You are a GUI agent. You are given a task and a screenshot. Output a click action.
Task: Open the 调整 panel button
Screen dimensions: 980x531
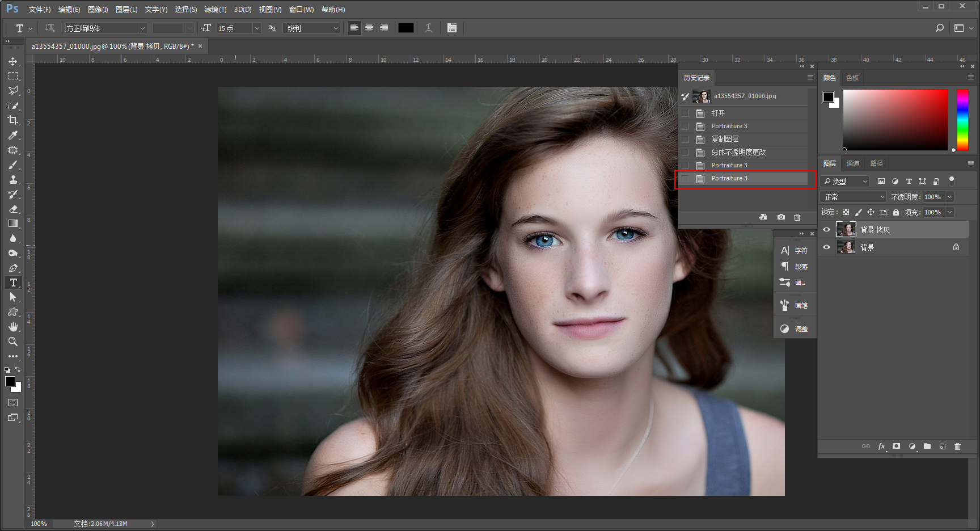(795, 329)
